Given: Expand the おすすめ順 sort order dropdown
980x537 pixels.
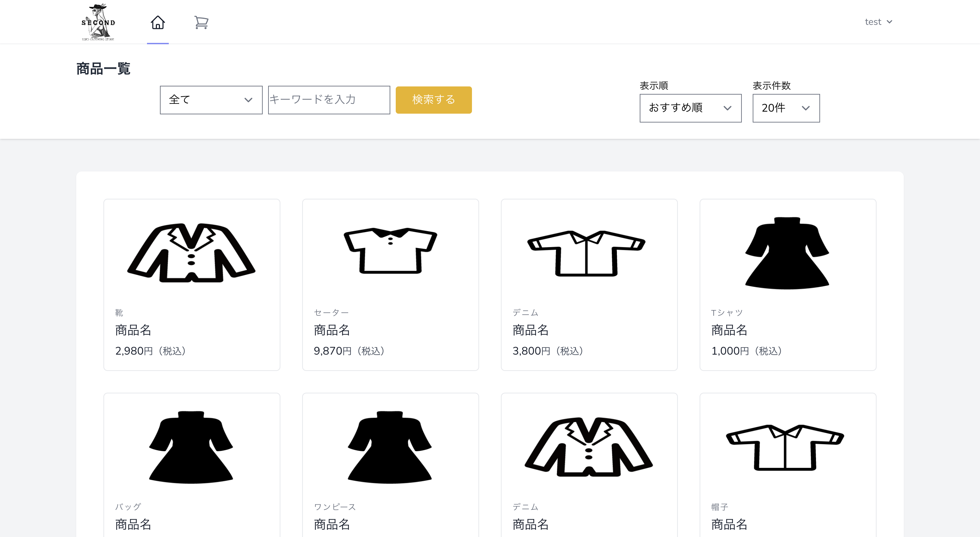Looking at the screenshot, I should click(x=690, y=108).
